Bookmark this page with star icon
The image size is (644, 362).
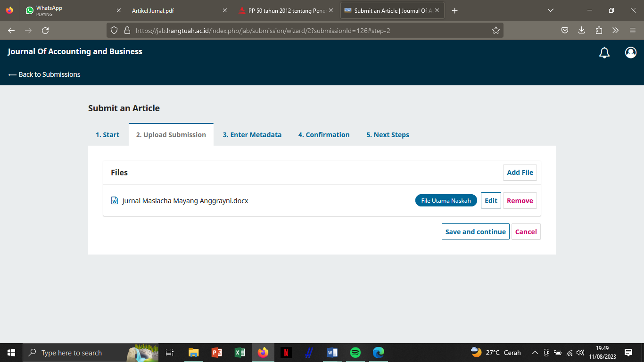[495, 31]
